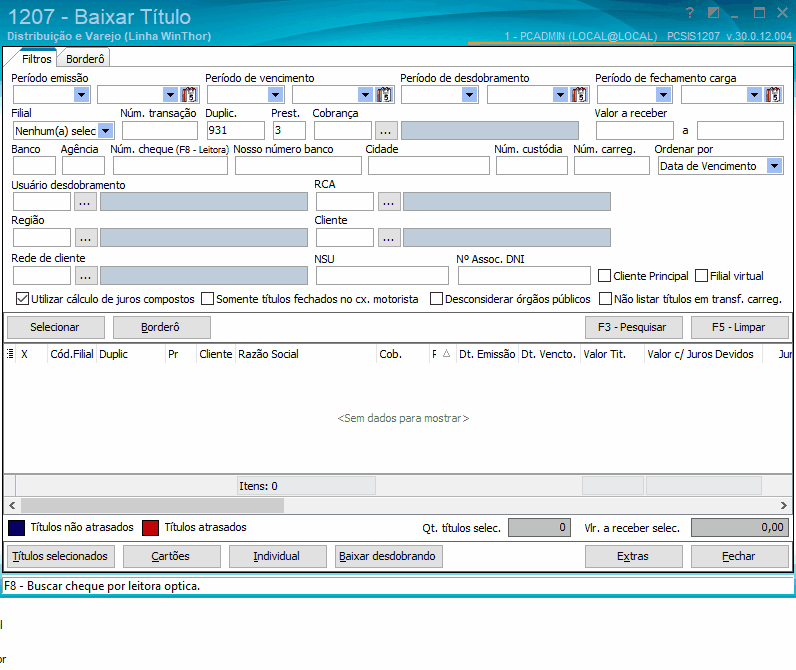Click the Prest. input field
796x670 pixels.
289,130
